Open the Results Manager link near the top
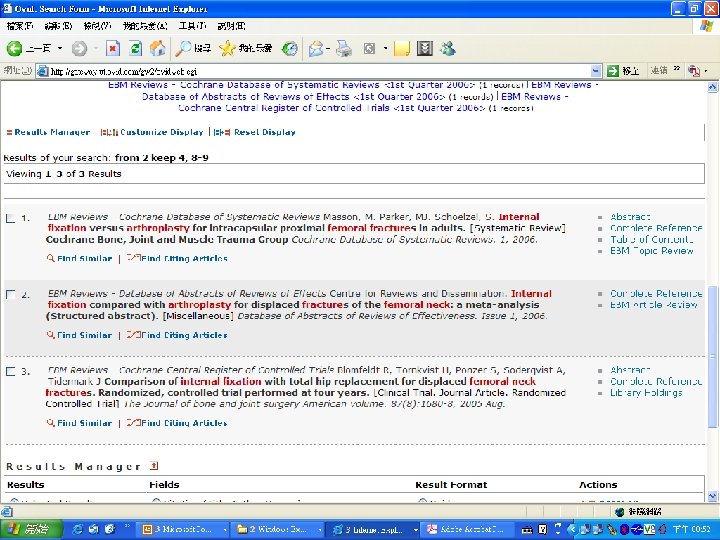 coord(52,132)
